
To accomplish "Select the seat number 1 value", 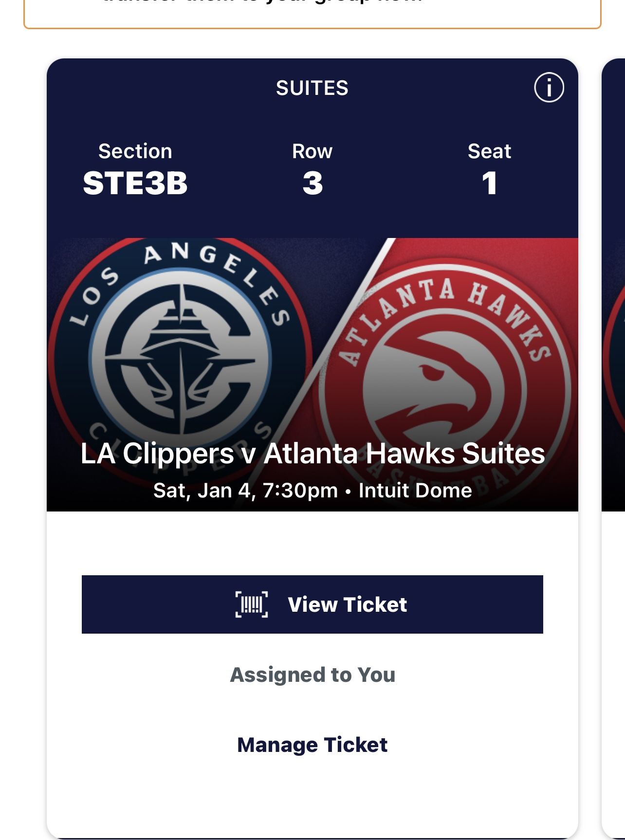I will click(489, 183).
